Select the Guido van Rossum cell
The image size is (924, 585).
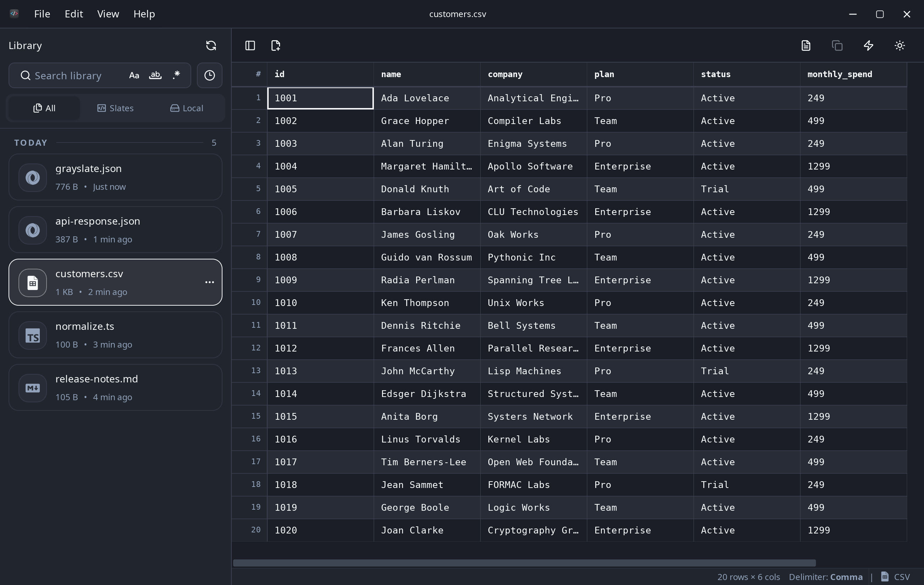point(427,257)
